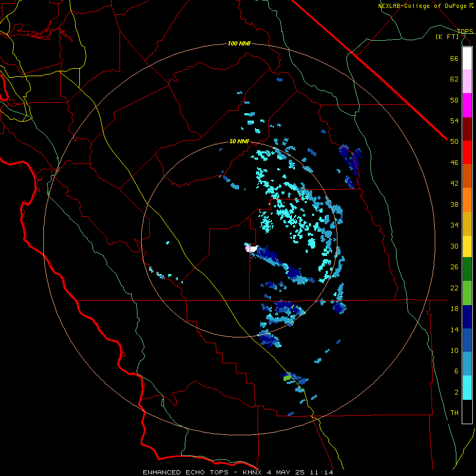
Task: Click the small green echo pixel in the south
Action: [287, 378]
